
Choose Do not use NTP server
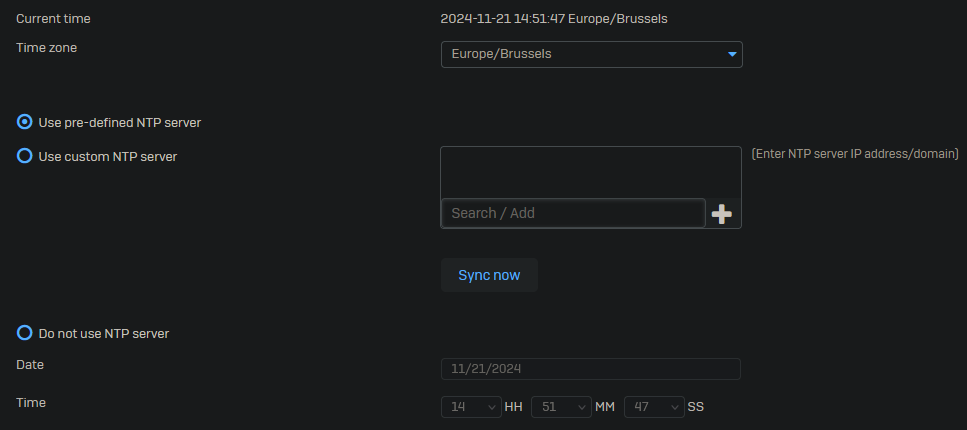pyautogui.click(x=25, y=333)
